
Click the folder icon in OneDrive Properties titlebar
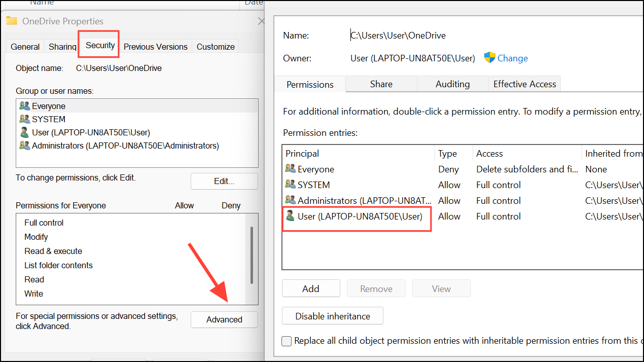click(x=11, y=21)
